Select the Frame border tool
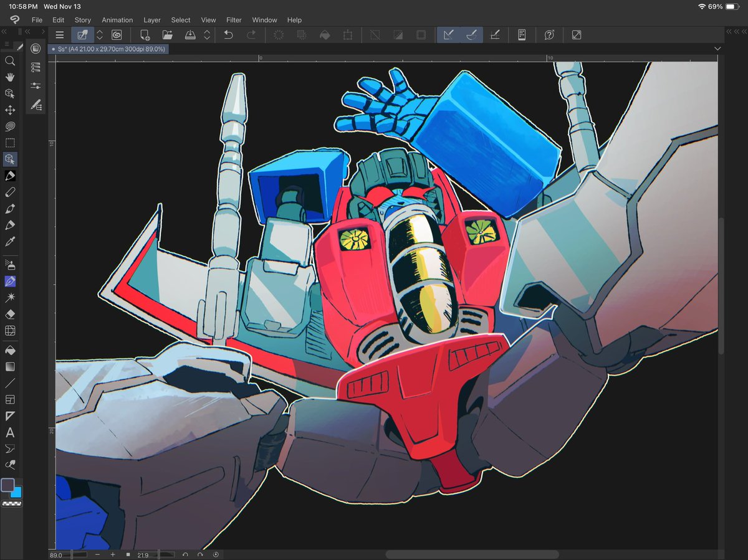 (x=10, y=400)
